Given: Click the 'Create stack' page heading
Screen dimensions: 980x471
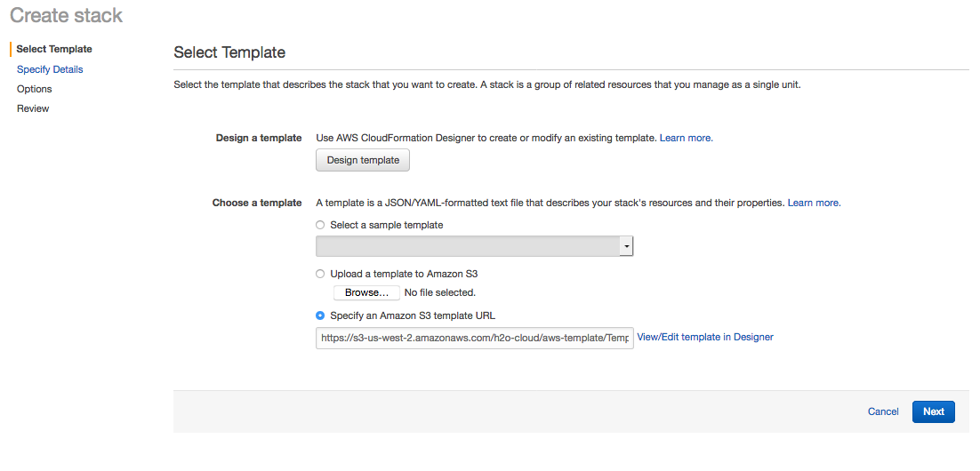Looking at the screenshot, I should click(x=67, y=15).
